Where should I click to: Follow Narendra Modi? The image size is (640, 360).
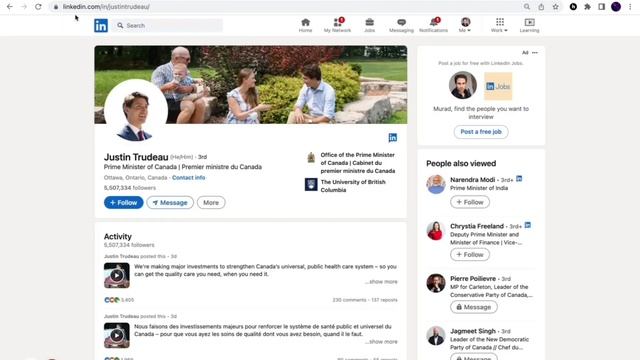click(x=470, y=202)
